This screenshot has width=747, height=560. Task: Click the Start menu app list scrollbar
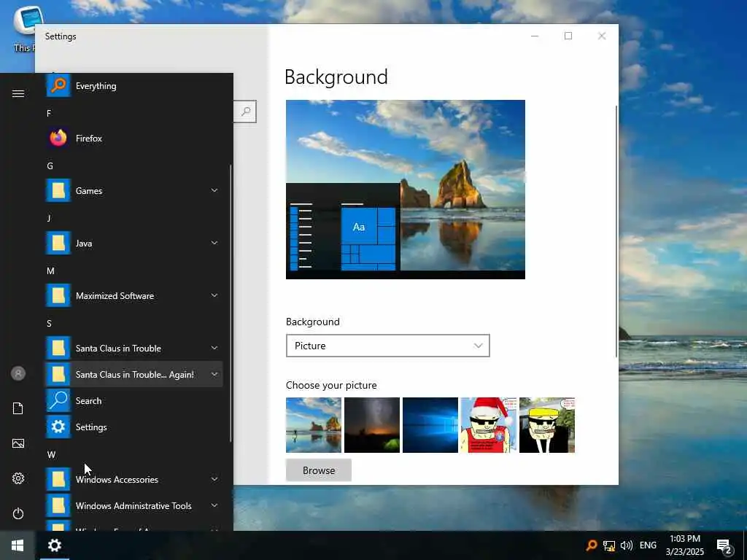click(231, 303)
